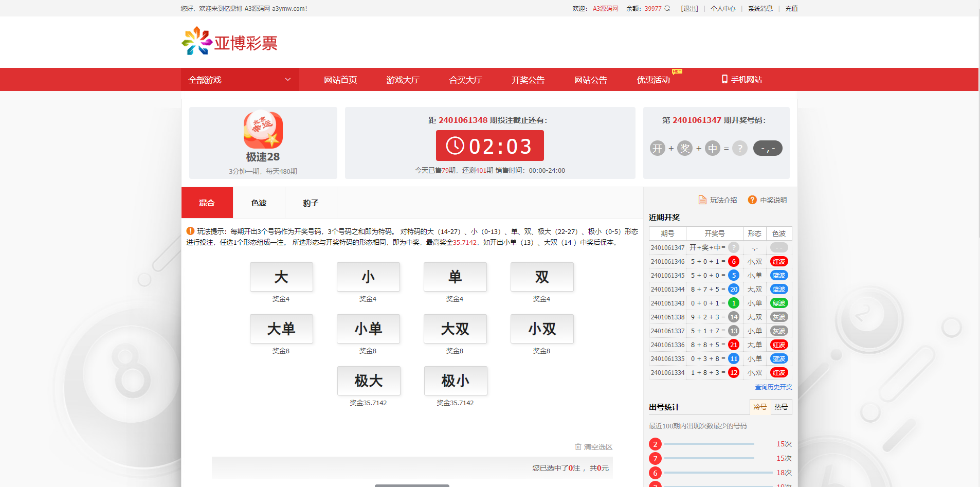This screenshot has width=980, height=487.
Task: Click the 查询历史开奖 link
Action: tap(773, 387)
